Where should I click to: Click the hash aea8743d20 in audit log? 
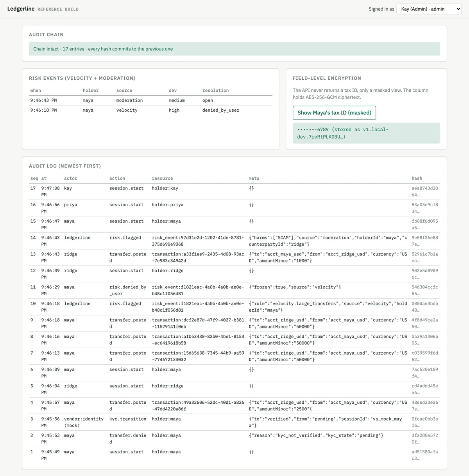click(425, 191)
